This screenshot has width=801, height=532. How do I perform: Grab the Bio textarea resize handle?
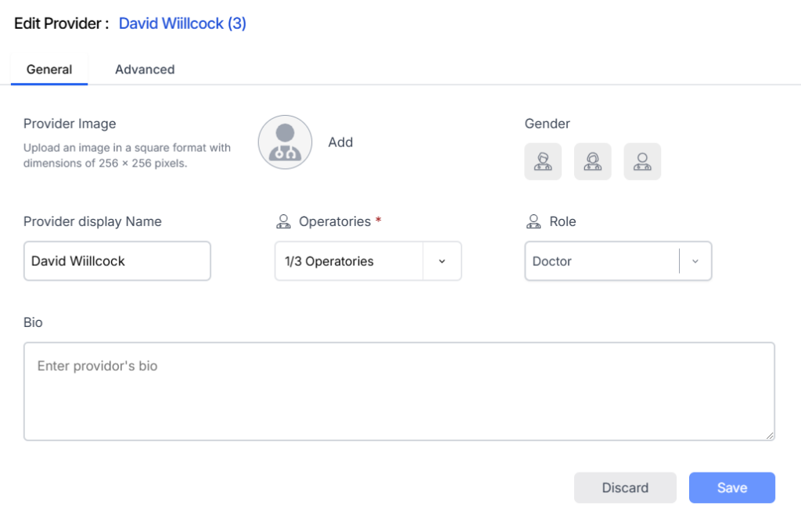(770, 436)
